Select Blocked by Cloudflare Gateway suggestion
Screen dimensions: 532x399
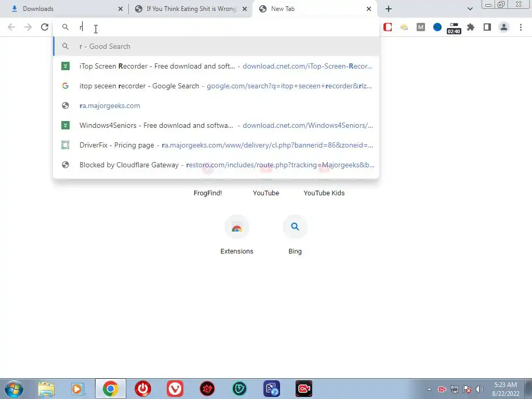click(x=216, y=165)
